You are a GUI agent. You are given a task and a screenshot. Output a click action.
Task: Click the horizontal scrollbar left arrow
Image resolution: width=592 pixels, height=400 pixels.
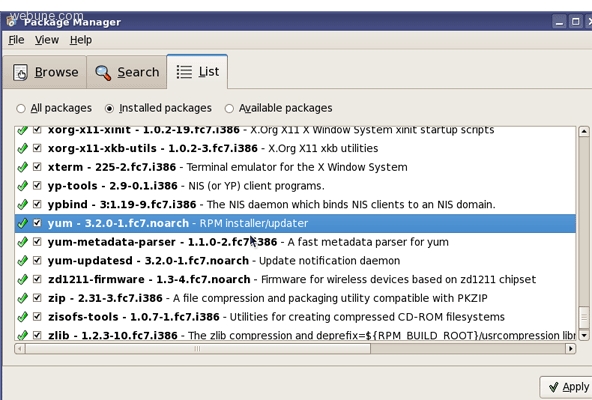tap(20, 348)
